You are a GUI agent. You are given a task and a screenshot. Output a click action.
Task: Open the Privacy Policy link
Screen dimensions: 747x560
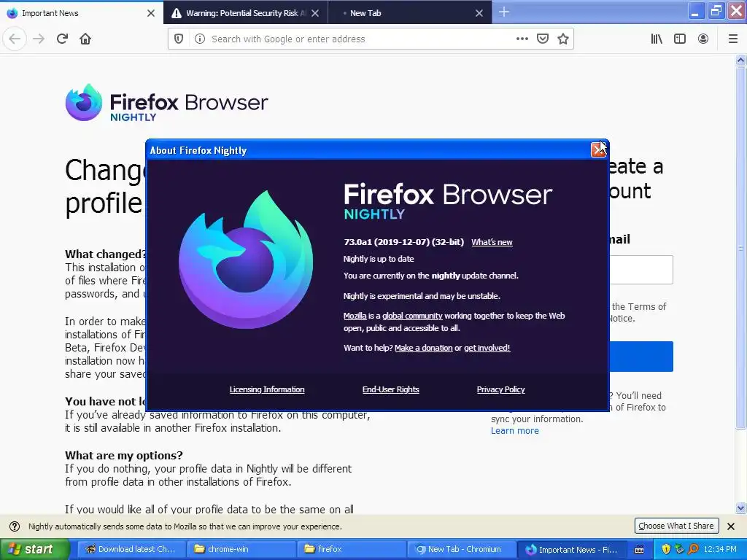coord(500,389)
